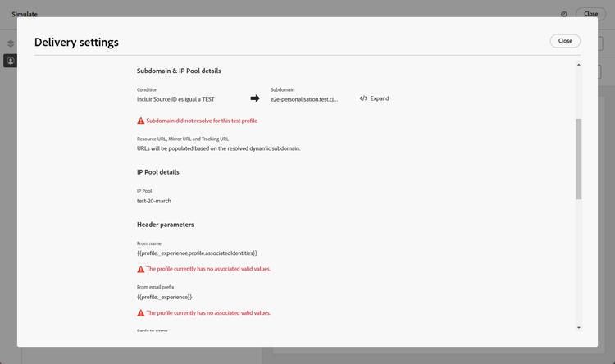Viewport: 615px width, 364px height.
Task: Click the warning icon under From name
Action: (140, 269)
